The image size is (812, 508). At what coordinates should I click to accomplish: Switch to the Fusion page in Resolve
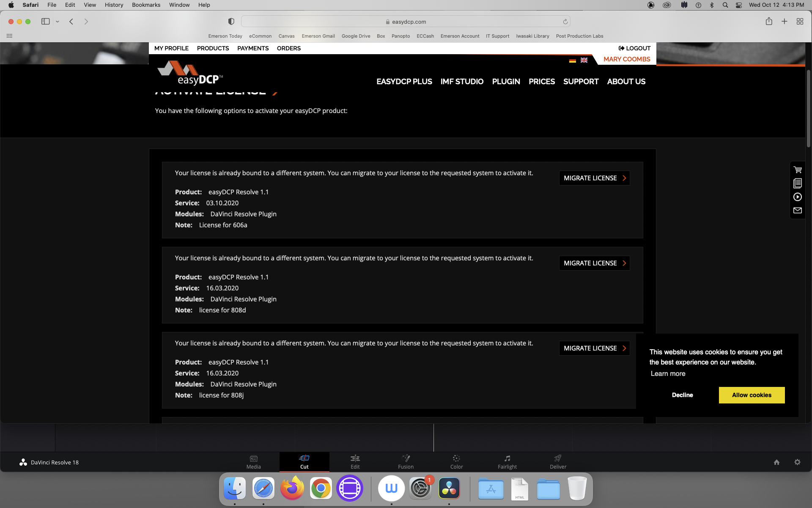coord(406,462)
